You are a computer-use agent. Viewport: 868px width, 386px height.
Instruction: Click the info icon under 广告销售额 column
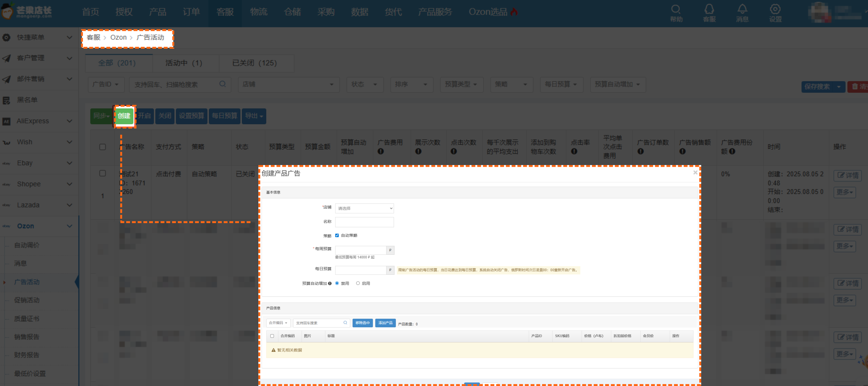coord(682,151)
